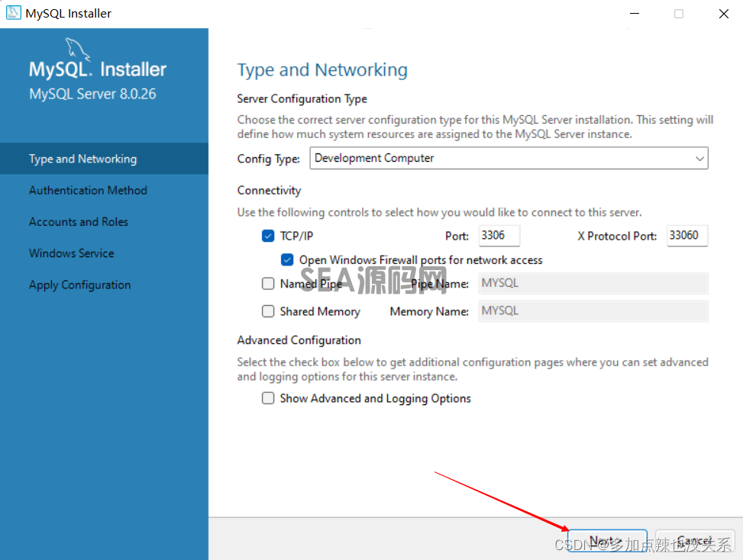Click the Server Configuration Type label
The width and height of the screenshot is (743, 560).
tap(302, 99)
